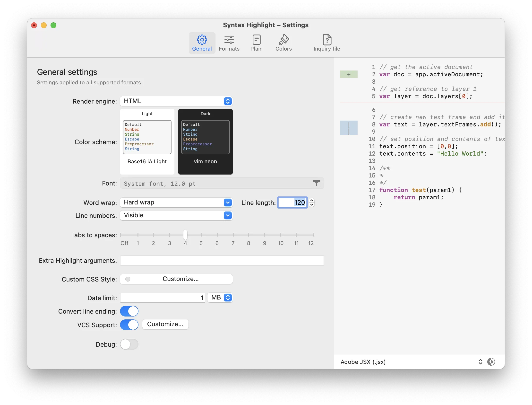Open the Formats settings in the toolbar
Image resolution: width=532 pixels, height=405 pixels.
pyautogui.click(x=229, y=43)
